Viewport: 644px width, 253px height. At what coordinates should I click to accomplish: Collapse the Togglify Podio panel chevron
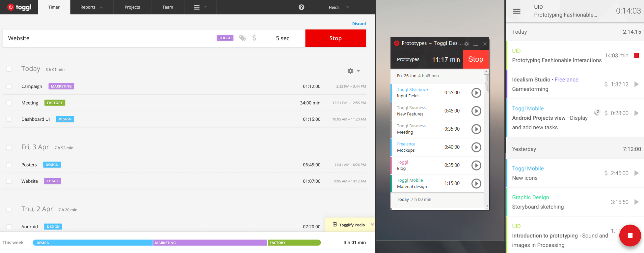pos(372,225)
